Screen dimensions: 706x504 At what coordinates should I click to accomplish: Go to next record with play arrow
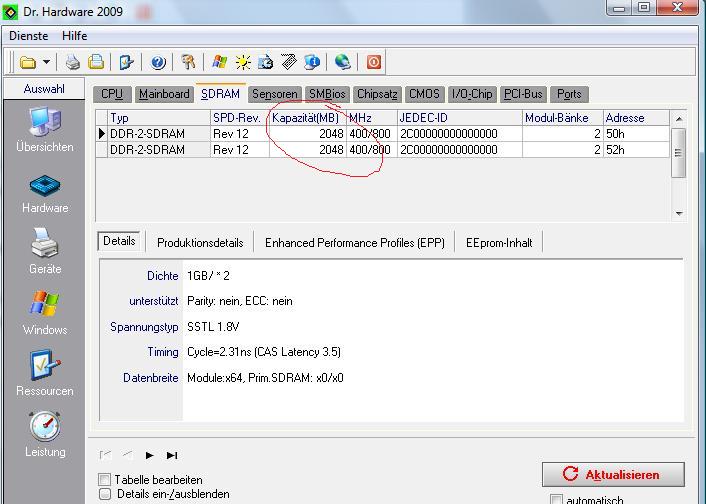[149, 455]
